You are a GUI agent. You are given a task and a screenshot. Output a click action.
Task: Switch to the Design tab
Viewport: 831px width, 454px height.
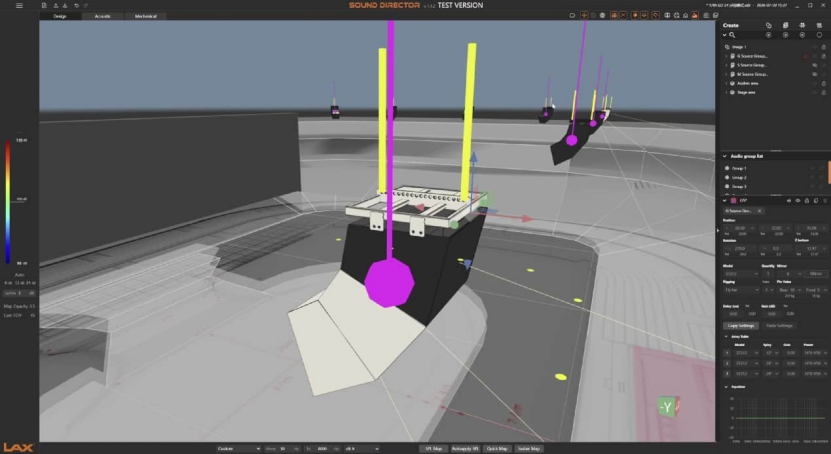pyautogui.click(x=60, y=16)
